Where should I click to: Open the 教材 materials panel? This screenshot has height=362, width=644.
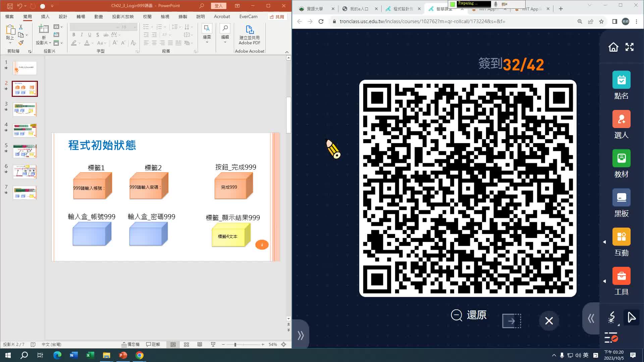click(621, 164)
